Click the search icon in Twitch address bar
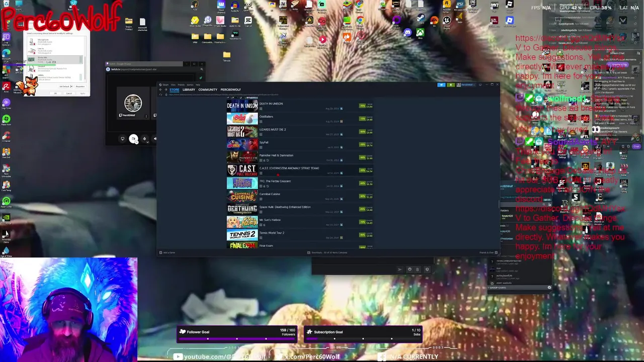 coord(202,69)
